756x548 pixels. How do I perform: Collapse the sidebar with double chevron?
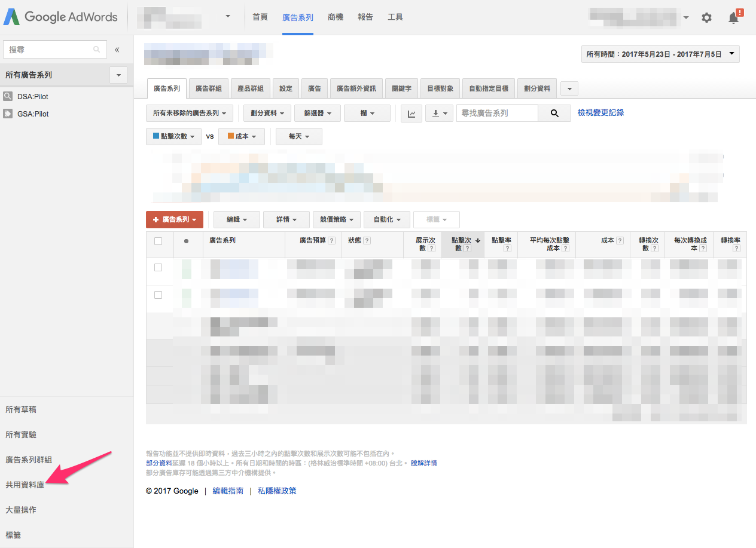tap(117, 50)
